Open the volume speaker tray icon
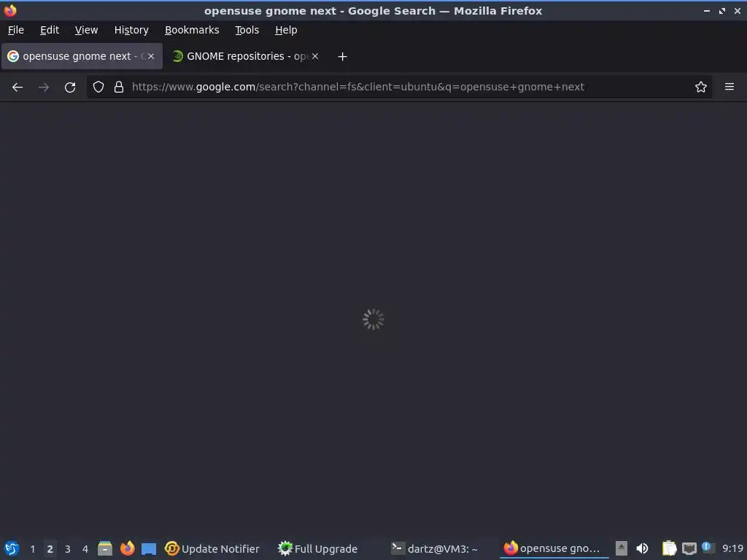Image resolution: width=747 pixels, height=560 pixels. click(642, 548)
